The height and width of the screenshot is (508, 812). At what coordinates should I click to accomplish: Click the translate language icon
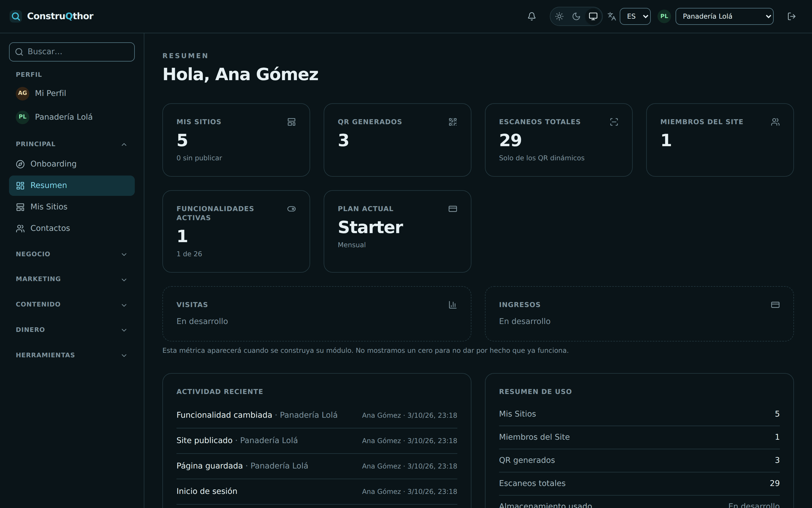pos(612,16)
